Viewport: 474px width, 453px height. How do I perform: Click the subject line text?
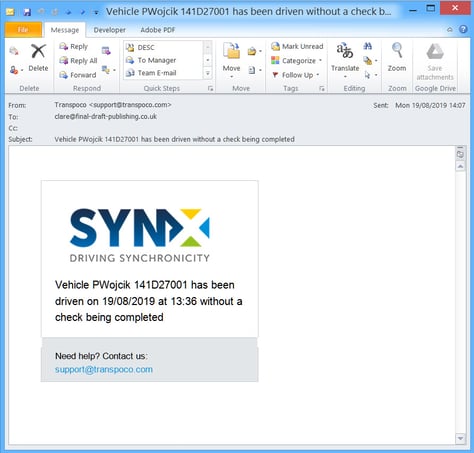tap(174, 139)
